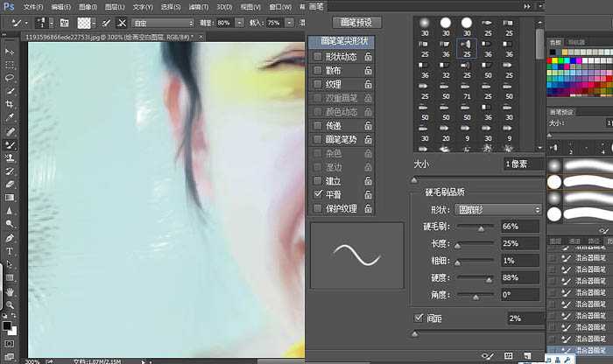Open the 图层(L) menu

point(115,7)
